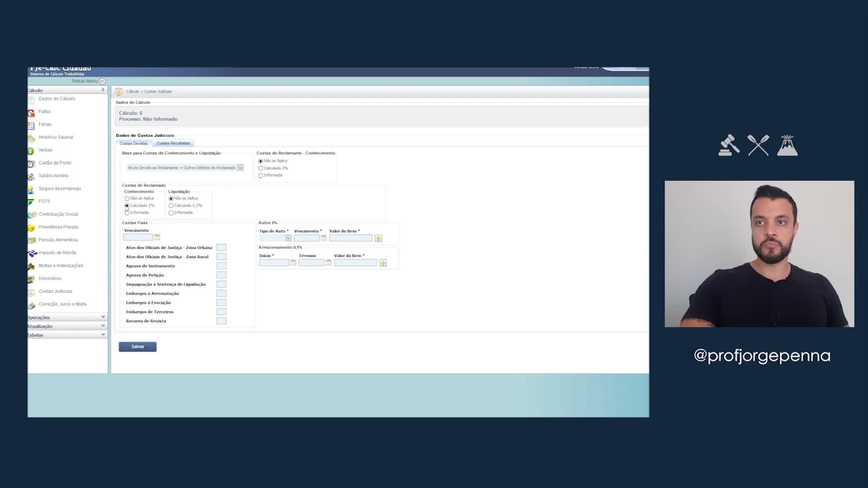This screenshot has height=488, width=868.
Task: Click Recurso de Revista quantity field
Action: pos(221,321)
